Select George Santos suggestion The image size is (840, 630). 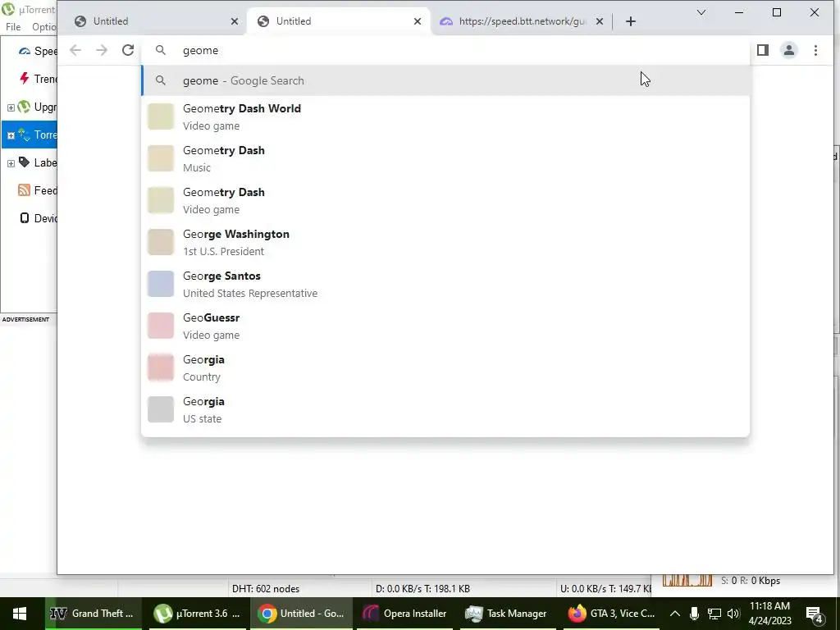point(445,284)
